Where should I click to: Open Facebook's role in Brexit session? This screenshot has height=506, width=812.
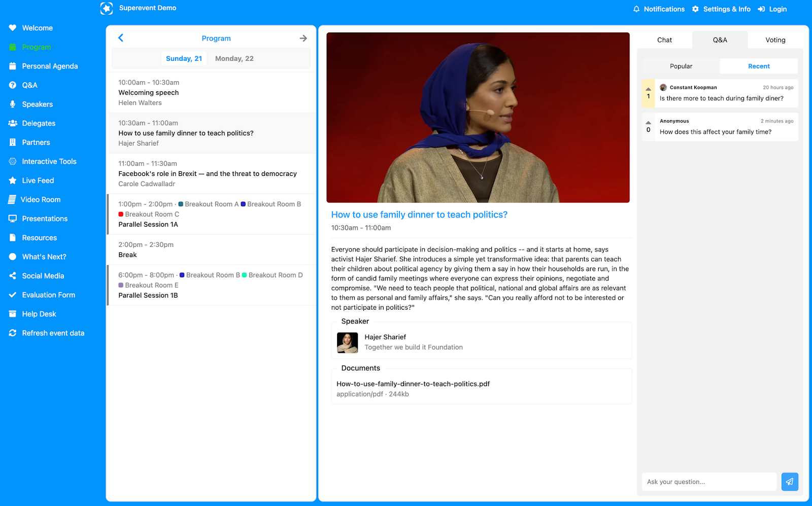click(211, 174)
